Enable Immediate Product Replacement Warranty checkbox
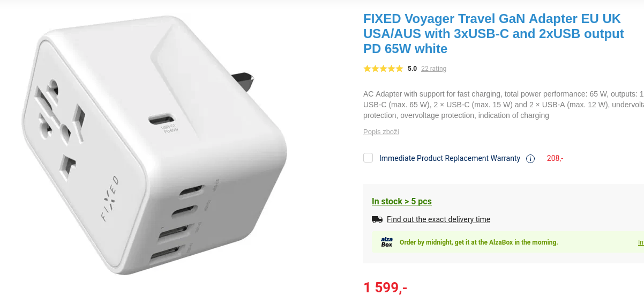The height and width of the screenshot is (295, 644). pos(368,158)
